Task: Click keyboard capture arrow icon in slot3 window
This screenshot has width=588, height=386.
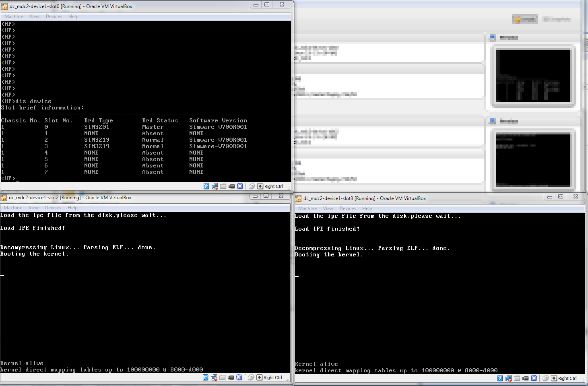Action: click(x=554, y=378)
